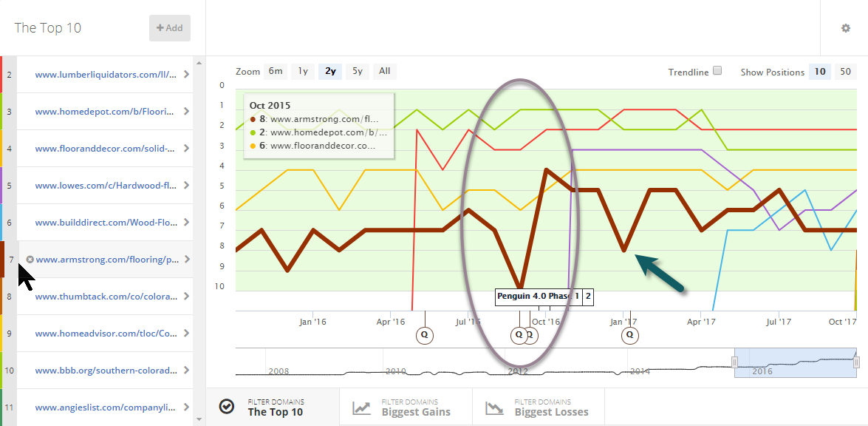Expand the bbb.org row chevron
The width and height of the screenshot is (868, 426).
(187, 370)
